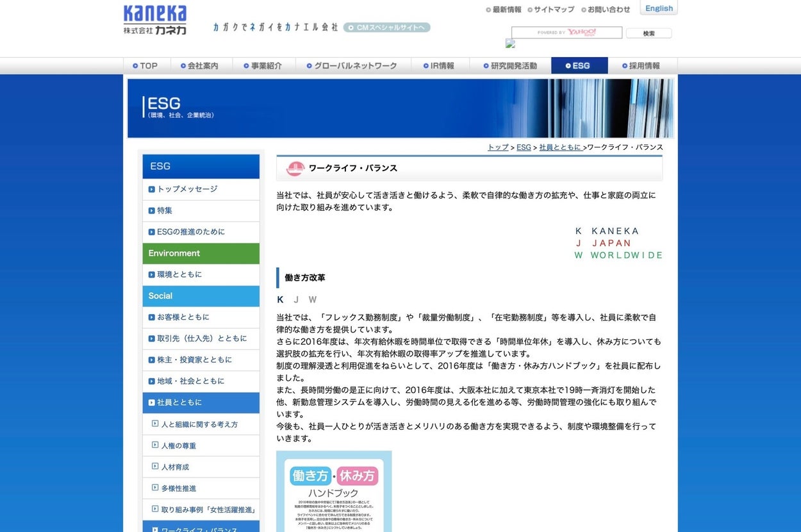
Task: Switch site language to English
Action: (x=658, y=8)
